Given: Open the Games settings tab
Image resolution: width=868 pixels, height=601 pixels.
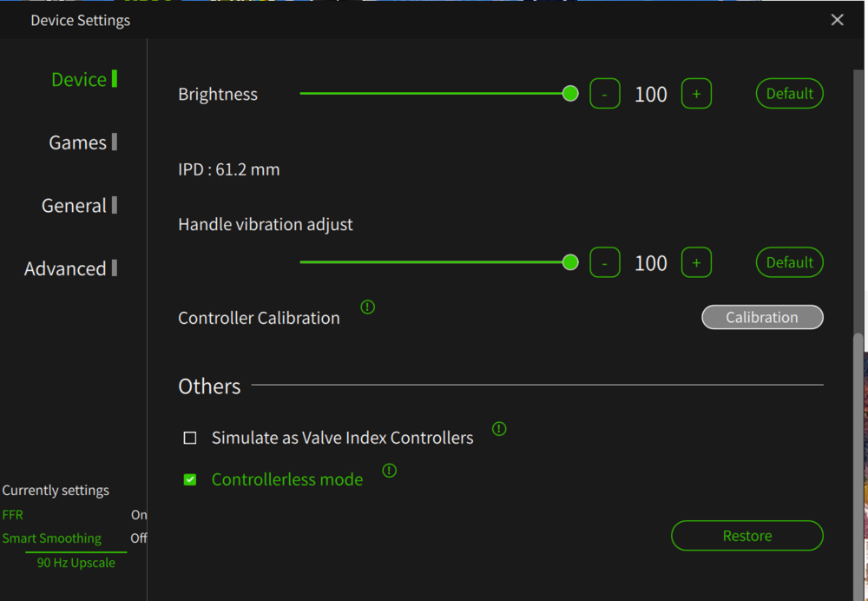Looking at the screenshot, I should coord(78,142).
